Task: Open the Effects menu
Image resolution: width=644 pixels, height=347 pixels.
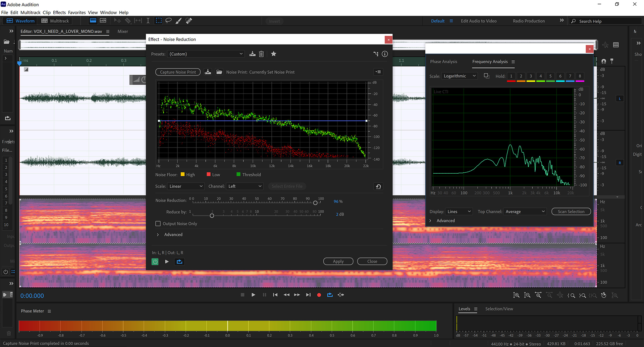Action: 59,12
